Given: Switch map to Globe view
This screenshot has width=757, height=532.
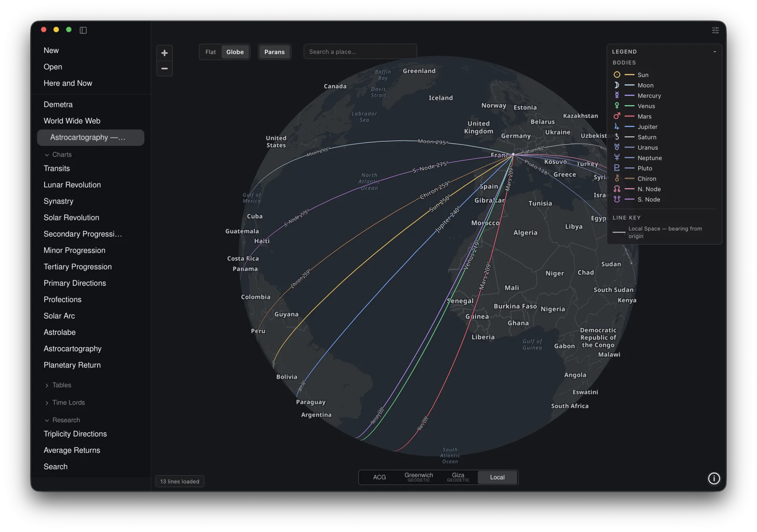Looking at the screenshot, I should tap(235, 52).
